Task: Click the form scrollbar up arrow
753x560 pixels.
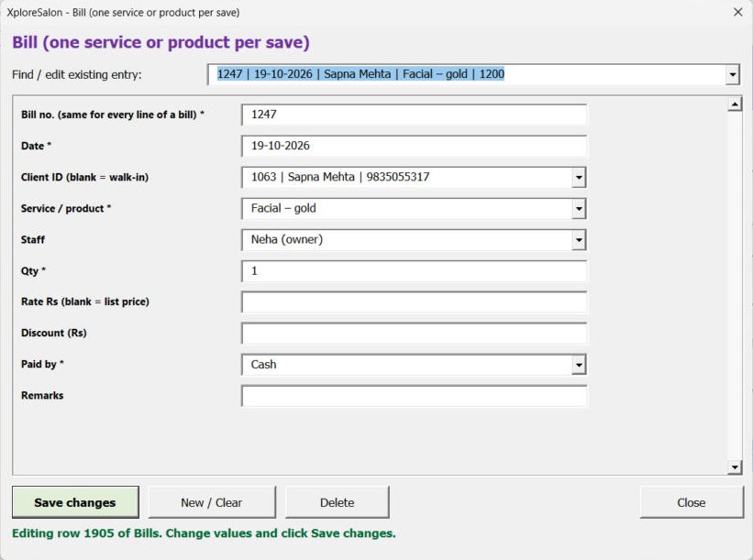Action: [x=735, y=104]
